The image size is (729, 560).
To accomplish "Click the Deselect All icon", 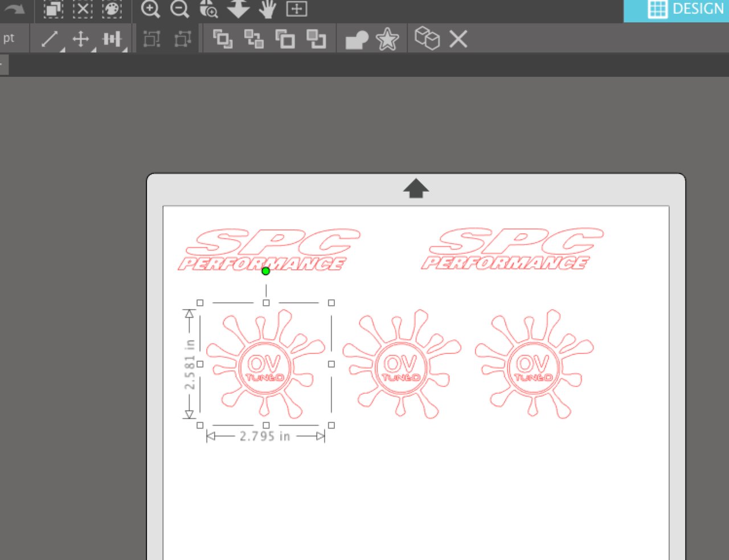I will 83,9.
